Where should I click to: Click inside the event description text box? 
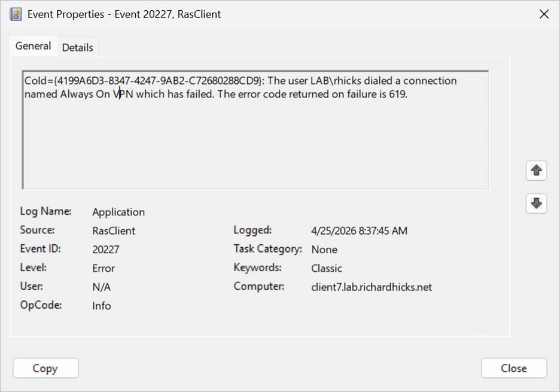[x=255, y=144]
